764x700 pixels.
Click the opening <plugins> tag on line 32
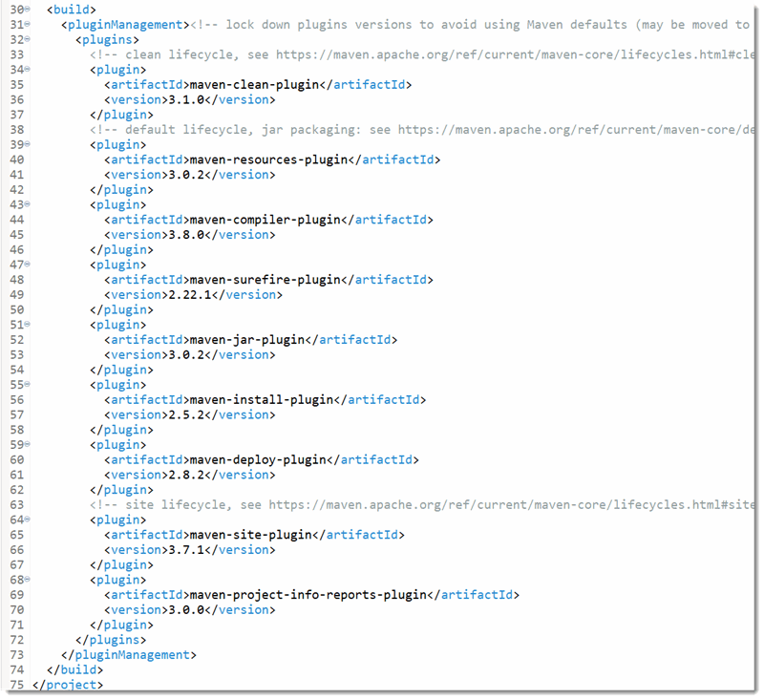click(x=107, y=40)
